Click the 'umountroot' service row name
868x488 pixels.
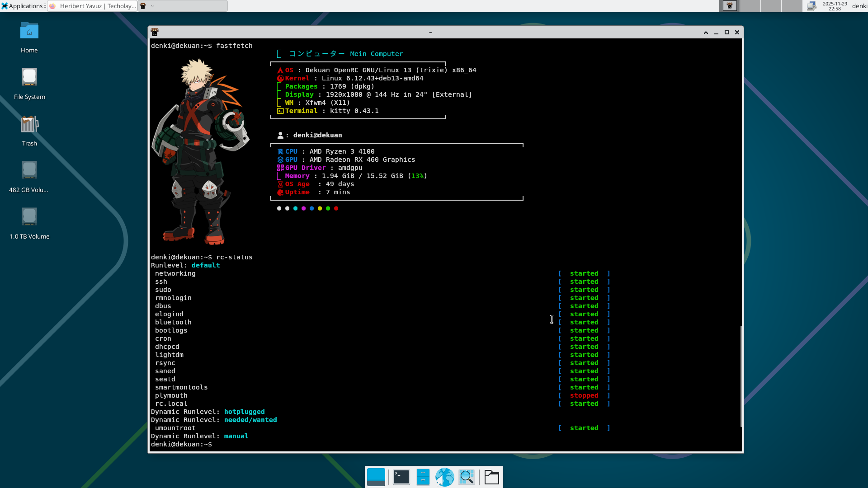(x=175, y=428)
